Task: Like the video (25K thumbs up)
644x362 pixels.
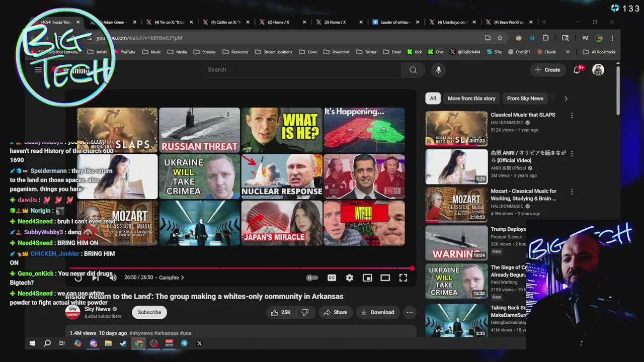Action: coord(281,312)
